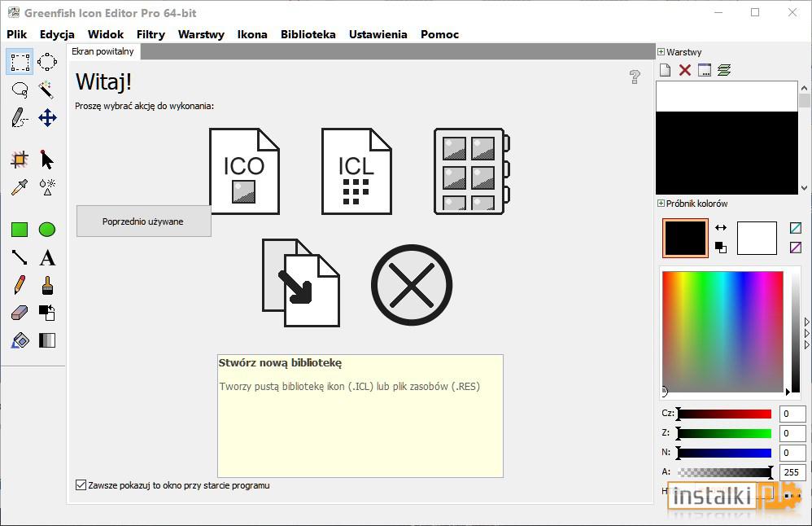Pick the magic wand tool

point(47,90)
